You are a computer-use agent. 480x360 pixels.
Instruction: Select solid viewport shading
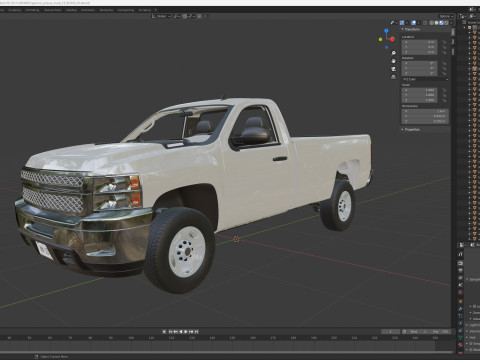pos(436,23)
